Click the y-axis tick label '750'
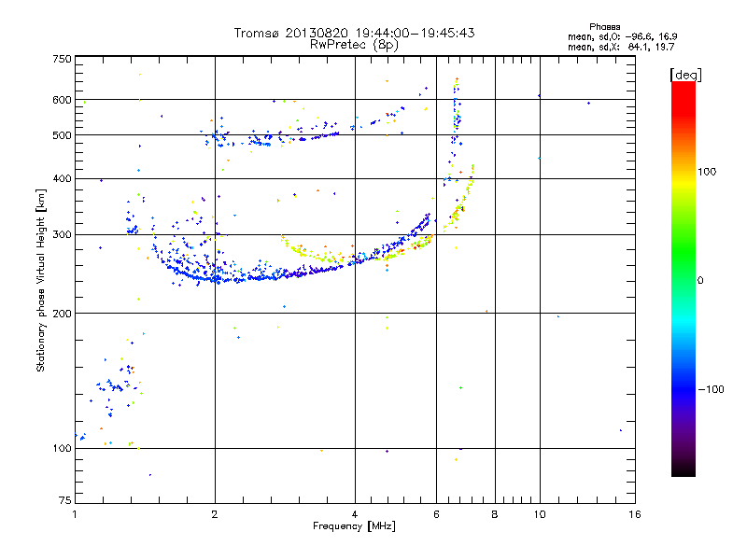The width and height of the screenshot is (747, 560). tap(62, 59)
